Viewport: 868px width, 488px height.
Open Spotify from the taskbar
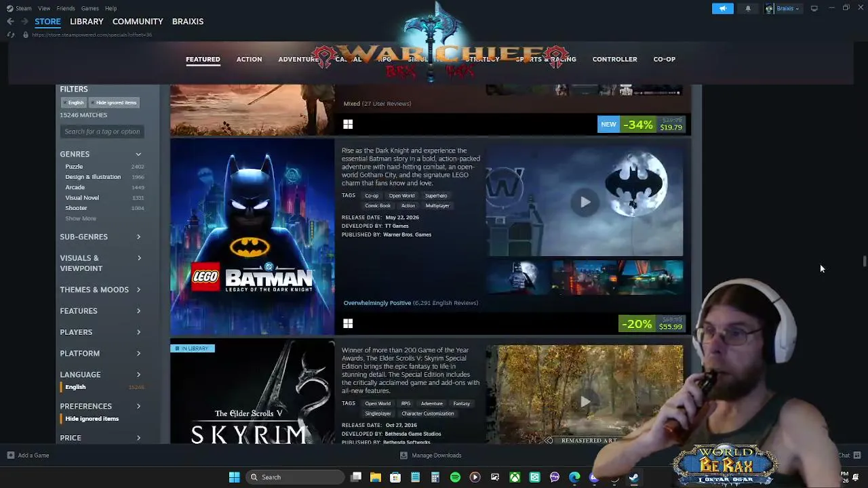click(x=455, y=477)
